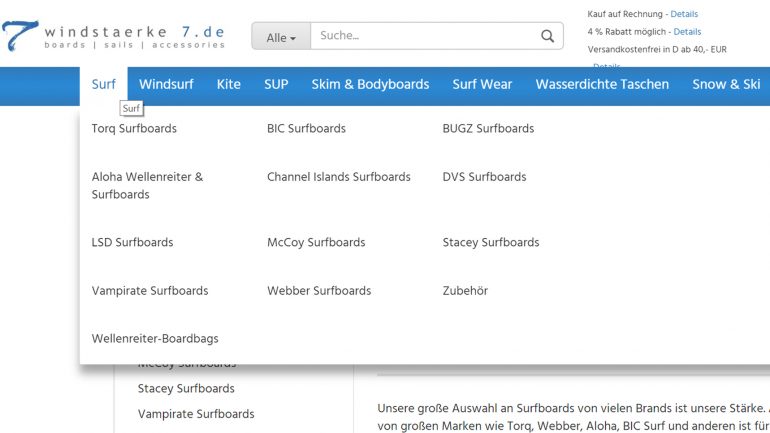The width and height of the screenshot is (770, 433).
Task: Open Wellenreiter-Boardbags category
Action: (155, 339)
